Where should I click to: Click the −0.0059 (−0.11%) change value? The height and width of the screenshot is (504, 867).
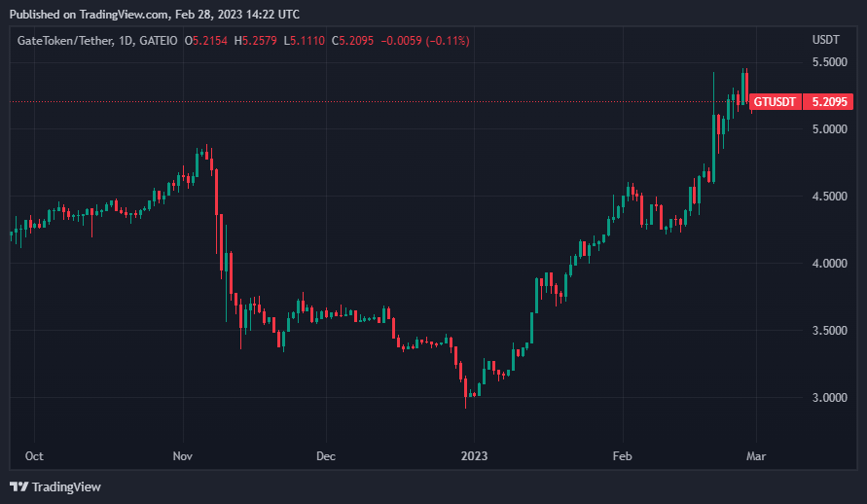click(428, 41)
